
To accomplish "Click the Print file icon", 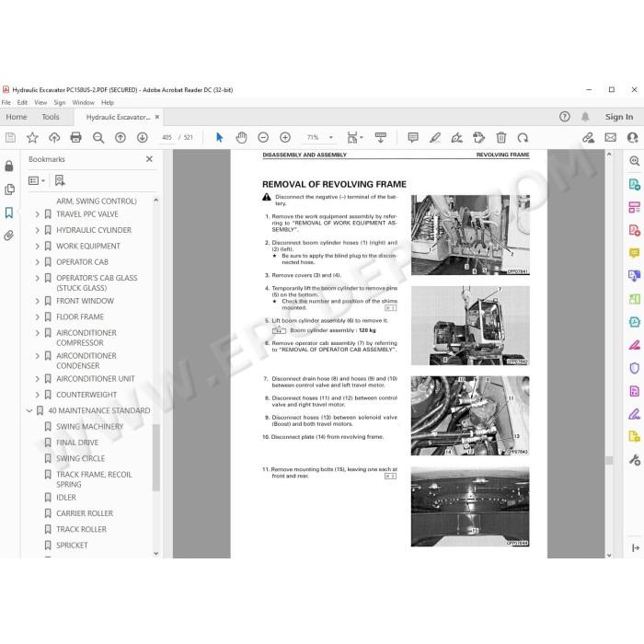I will pos(76,138).
